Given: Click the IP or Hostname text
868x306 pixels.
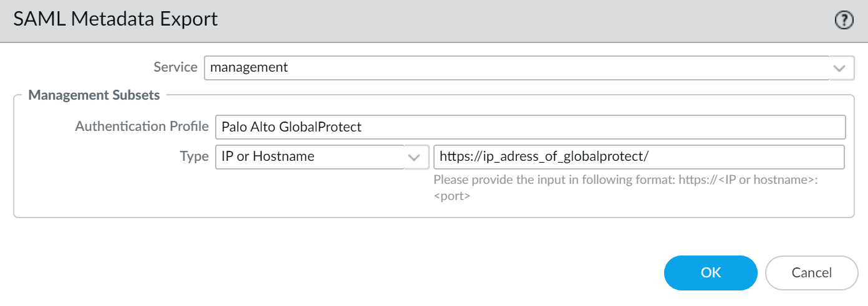Looking at the screenshot, I should tap(268, 157).
